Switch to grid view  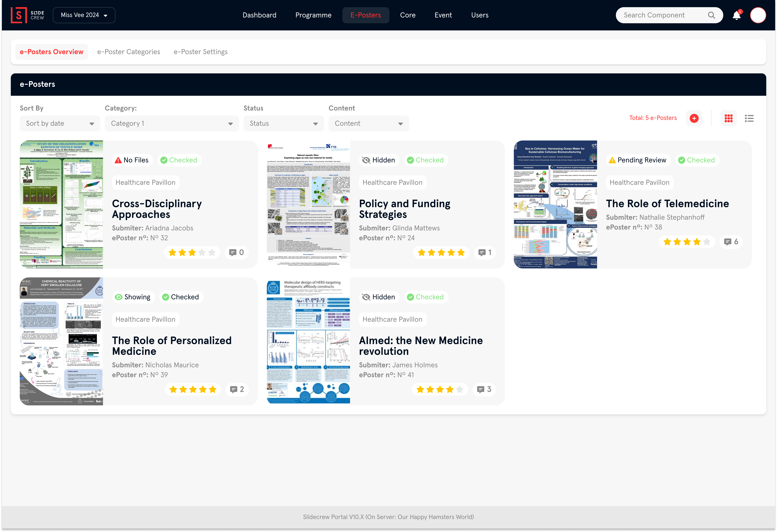[729, 118]
